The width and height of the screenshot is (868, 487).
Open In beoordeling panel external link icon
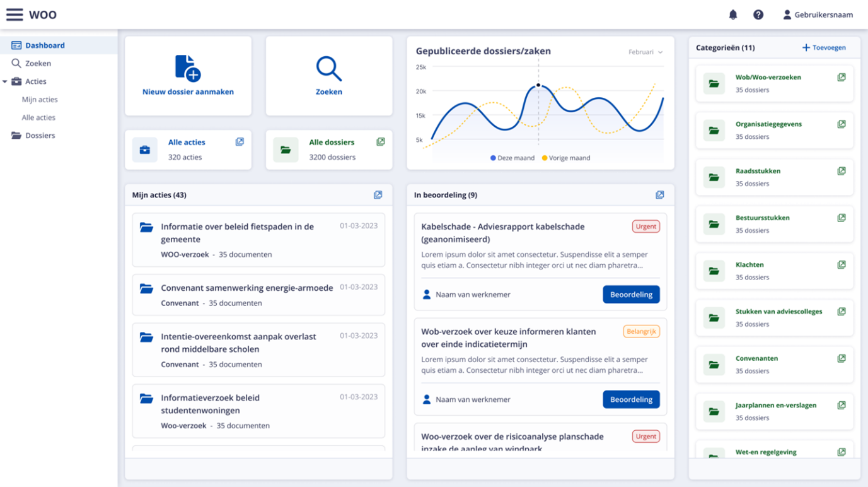click(659, 195)
